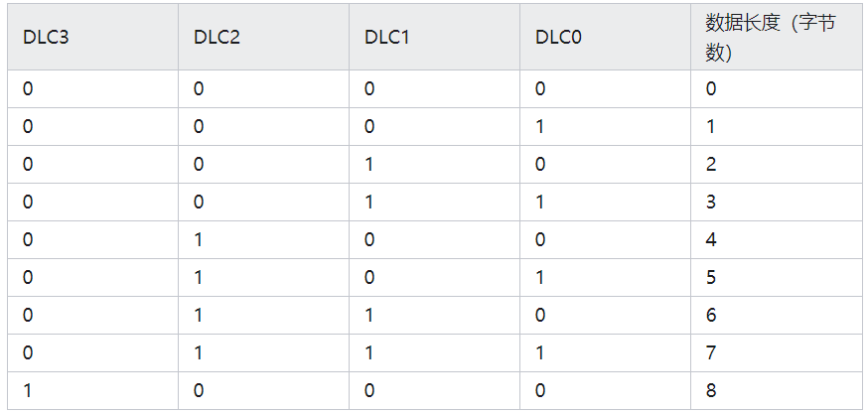Select the data length cell showing 0
This screenshot has width=868, height=413.
tap(711, 89)
